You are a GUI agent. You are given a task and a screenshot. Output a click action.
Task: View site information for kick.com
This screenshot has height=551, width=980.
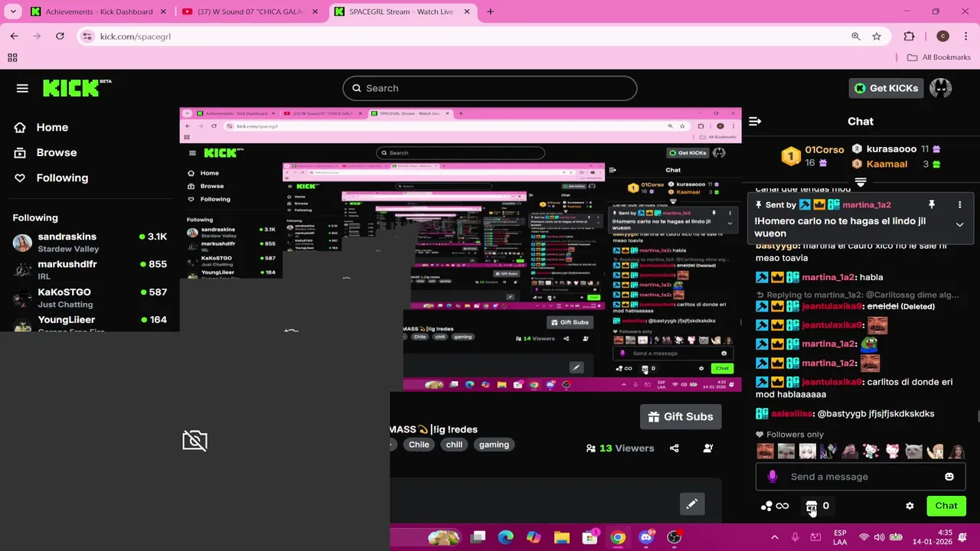point(87,36)
